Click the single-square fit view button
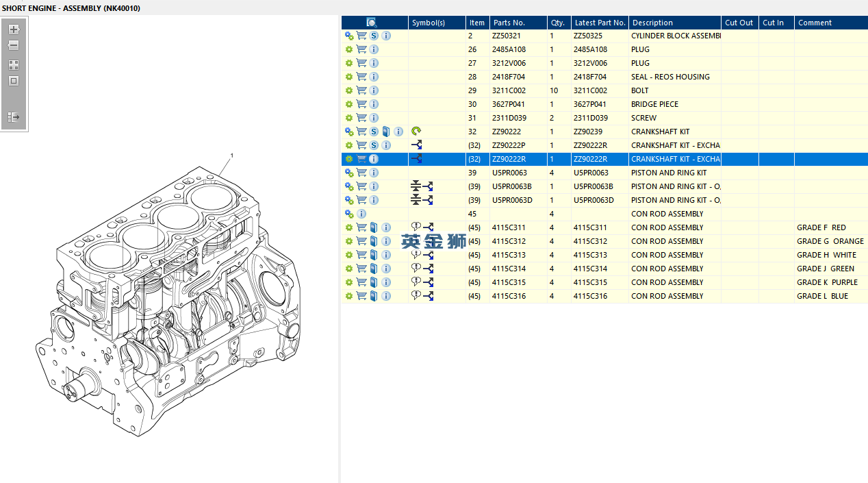868x483 pixels. click(14, 81)
